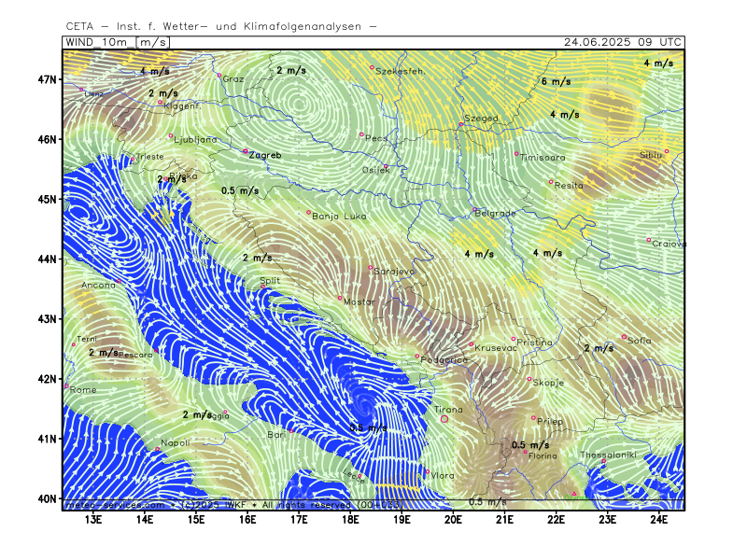Click the Napoli city label
This screenshot has height=560, width=747.
point(176,442)
